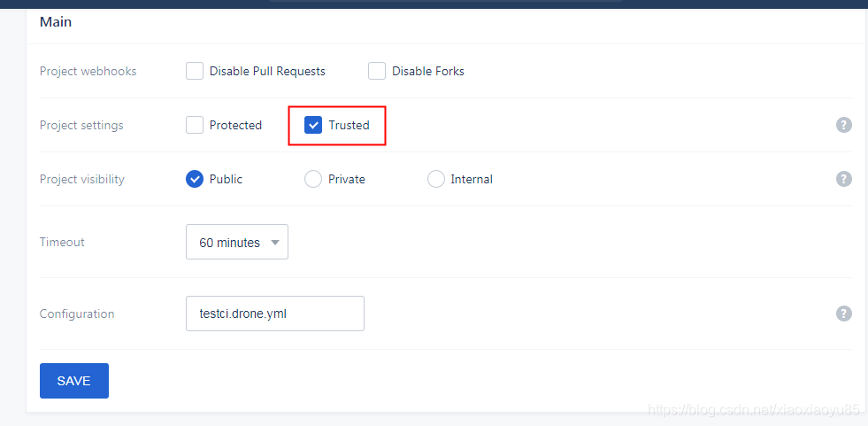The image size is (868, 426).
Task: Click the blog.csdn.net watermark URL
Action: click(753, 410)
